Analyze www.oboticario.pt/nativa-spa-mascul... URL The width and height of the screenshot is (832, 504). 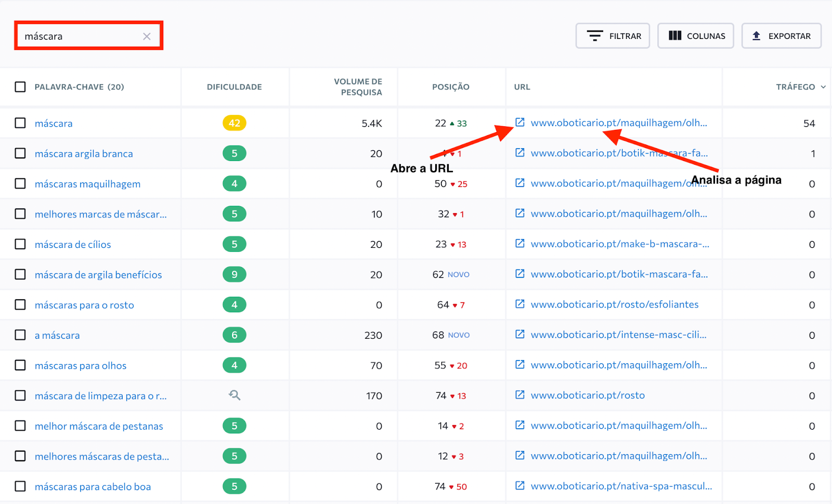point(621,486)
